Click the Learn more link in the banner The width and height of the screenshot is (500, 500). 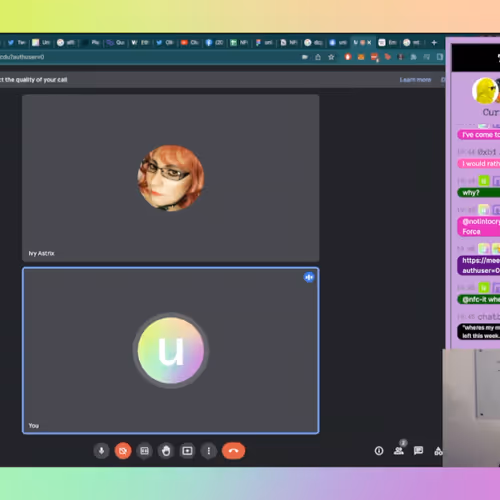(415, 80)
